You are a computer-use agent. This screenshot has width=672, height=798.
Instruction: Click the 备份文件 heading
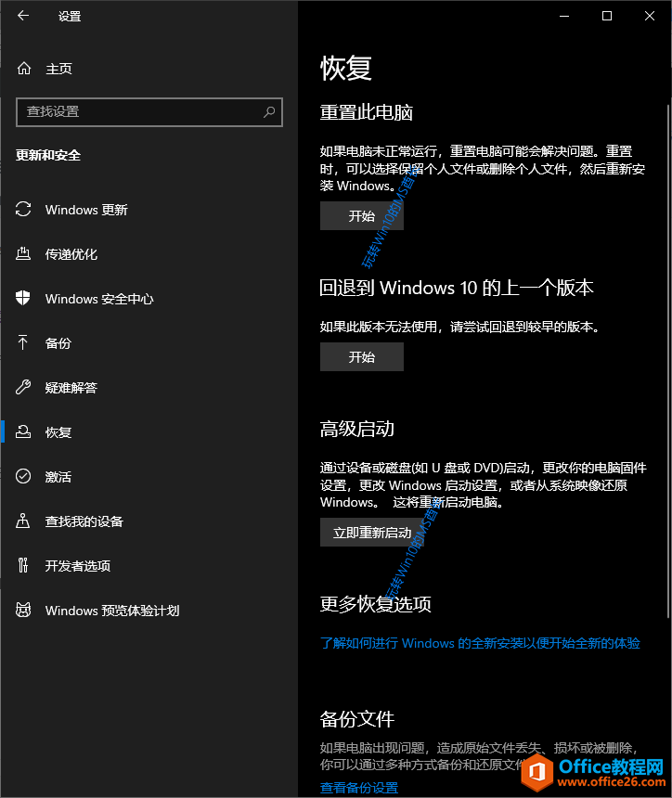356,719
